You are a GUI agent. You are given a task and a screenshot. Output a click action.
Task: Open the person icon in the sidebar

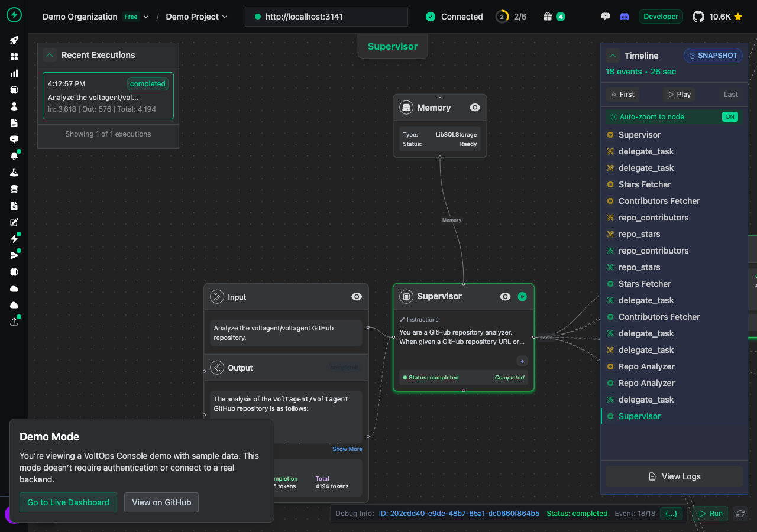coord(14,106)
